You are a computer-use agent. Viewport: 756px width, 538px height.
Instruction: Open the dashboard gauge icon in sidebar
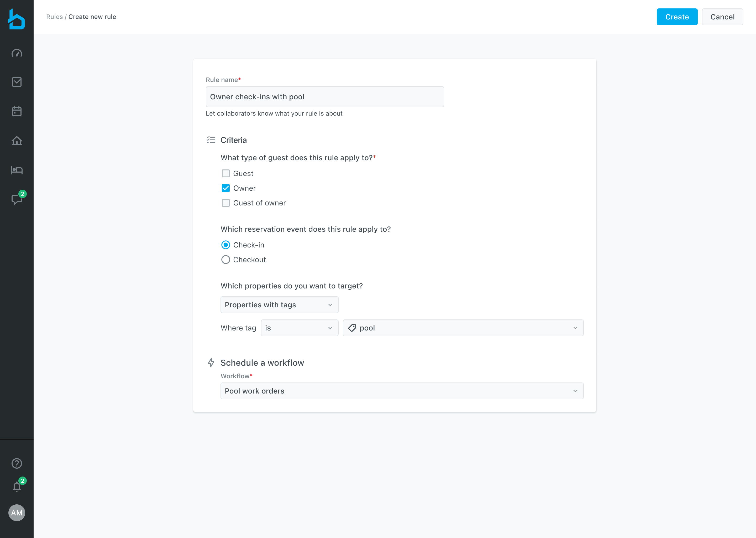[17, 53]
